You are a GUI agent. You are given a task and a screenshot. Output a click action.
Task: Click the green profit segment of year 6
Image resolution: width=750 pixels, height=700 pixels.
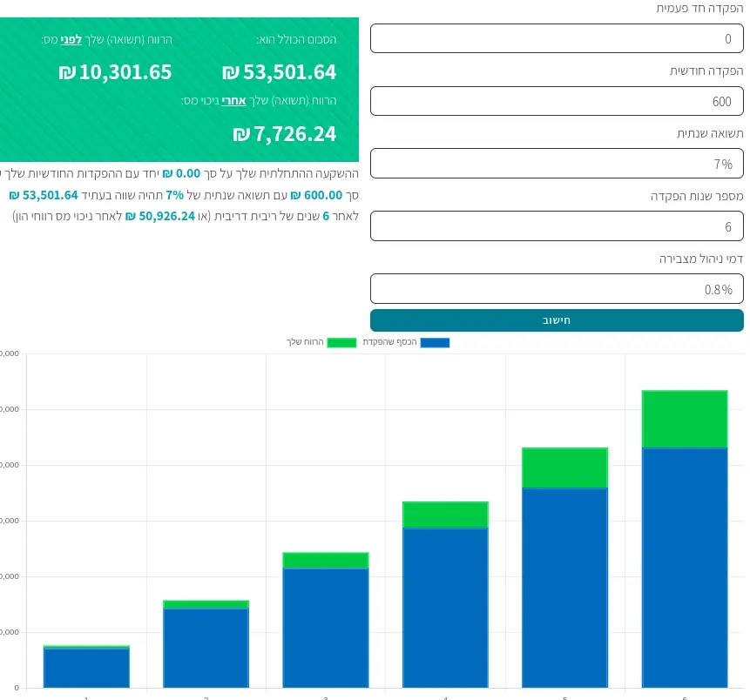coord(685,419)
